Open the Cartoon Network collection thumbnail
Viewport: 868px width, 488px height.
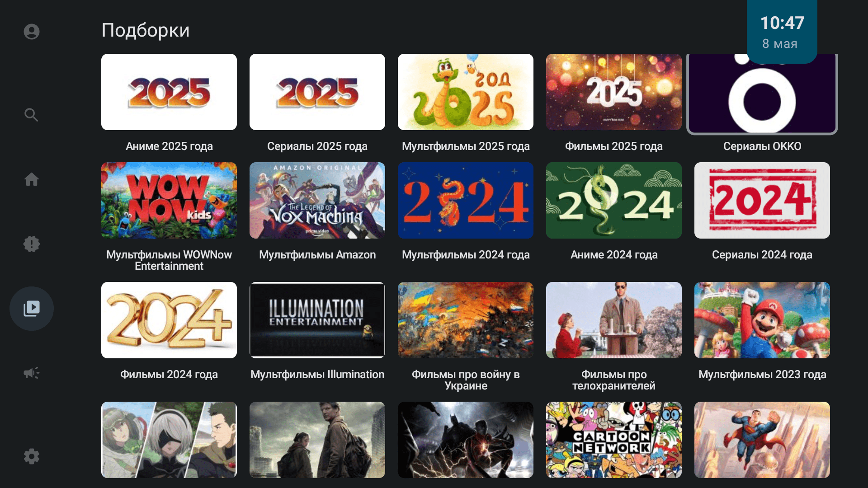click(x=614, y=440)
